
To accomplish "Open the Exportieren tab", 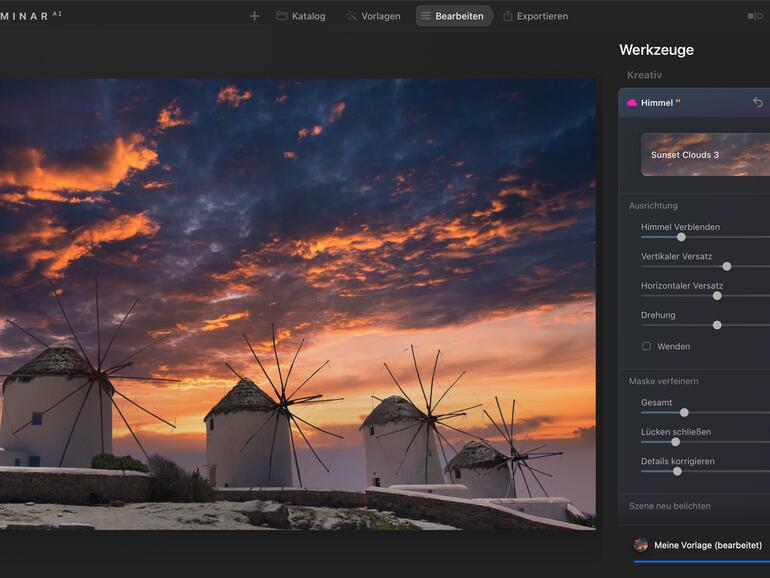I will 535,16.
